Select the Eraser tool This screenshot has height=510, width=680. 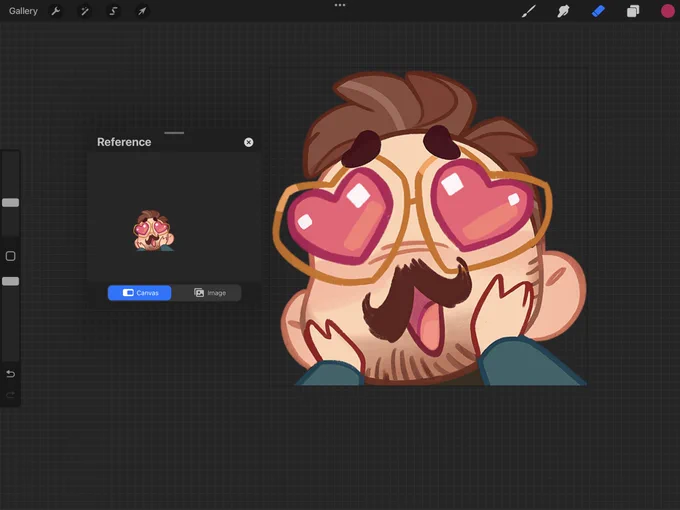(598, 11)
